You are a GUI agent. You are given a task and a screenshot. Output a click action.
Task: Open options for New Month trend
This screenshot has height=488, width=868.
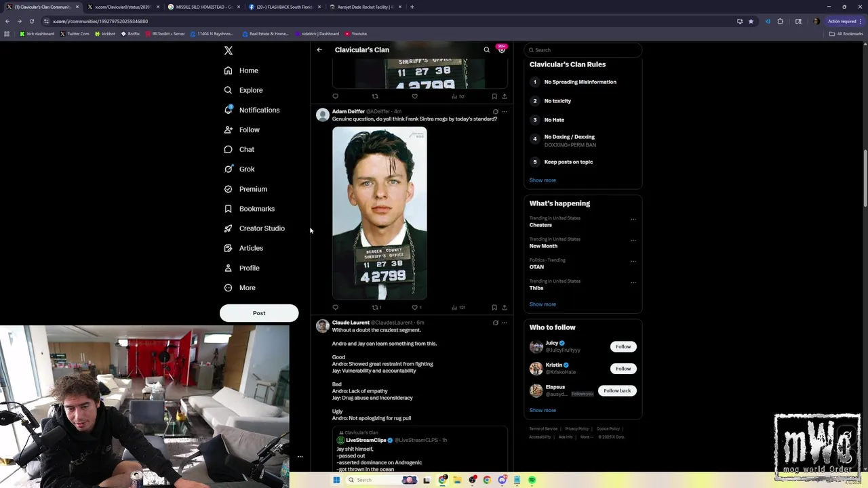click(633, 241)
